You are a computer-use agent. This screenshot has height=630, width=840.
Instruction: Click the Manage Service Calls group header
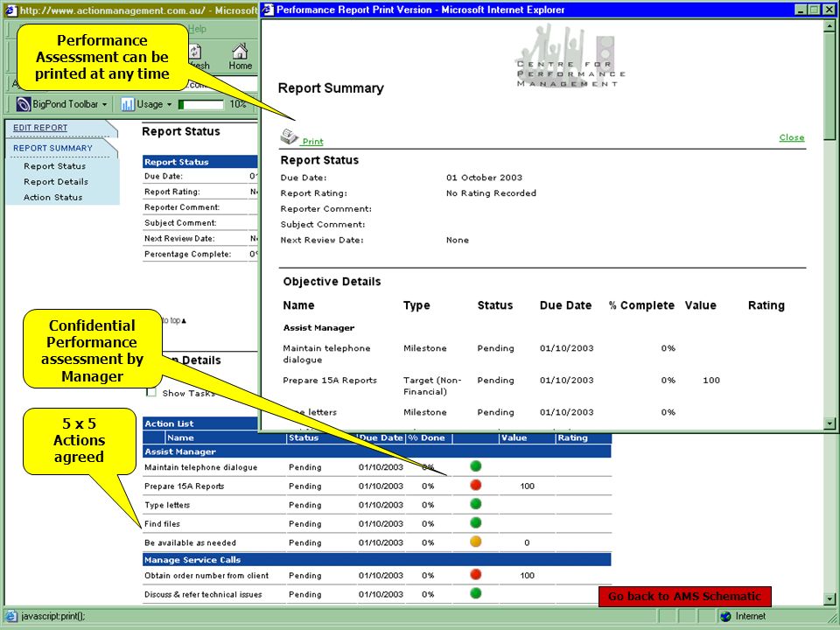point(377,560)
